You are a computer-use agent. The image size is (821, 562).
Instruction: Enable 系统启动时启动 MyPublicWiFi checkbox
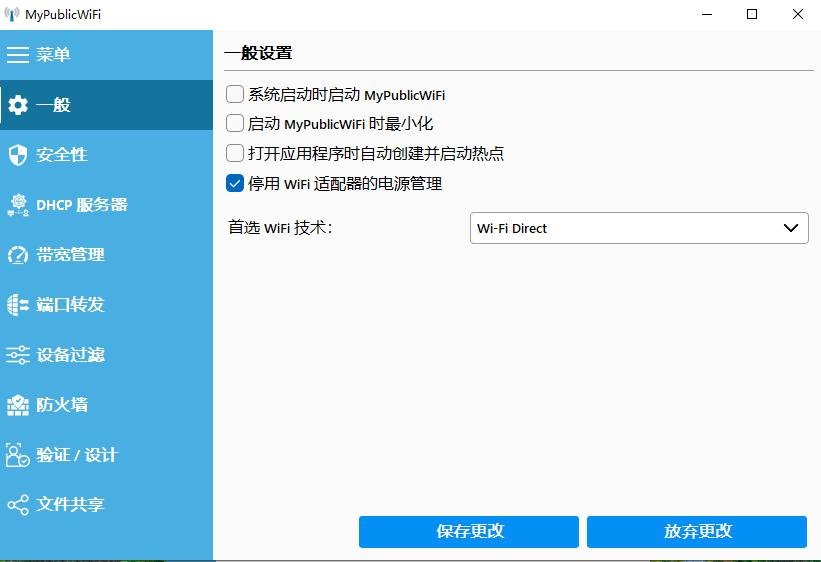(x=235, y=94)
